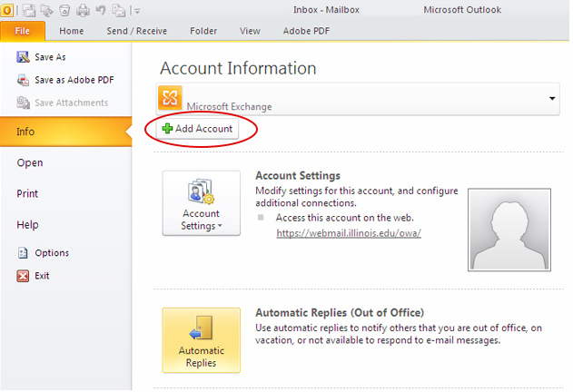The width and height of the screenshot is (573, 392).
Task: Switch to the Send / Receive tab
Action: tap(137, 31)
